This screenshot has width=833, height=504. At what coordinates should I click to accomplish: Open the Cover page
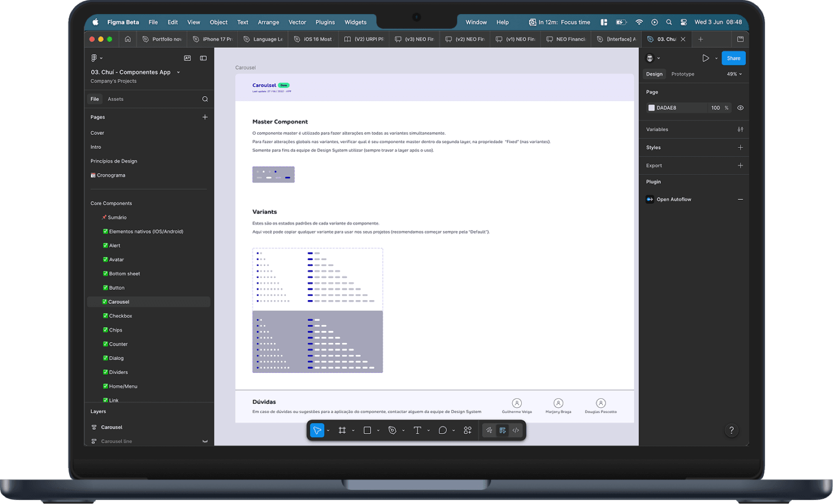(x=97, y=133)
